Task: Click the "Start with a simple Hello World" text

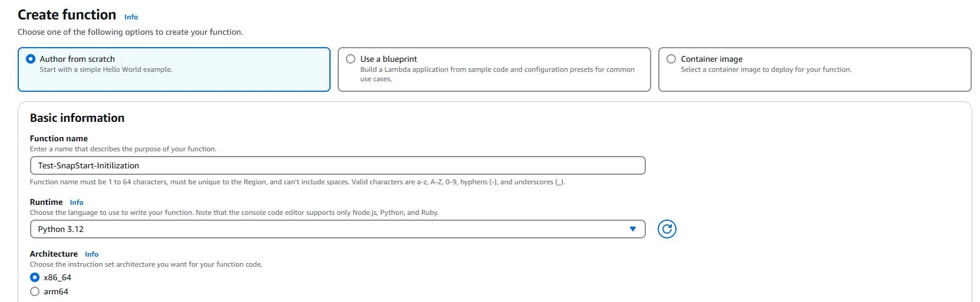Action: point(106,69)
